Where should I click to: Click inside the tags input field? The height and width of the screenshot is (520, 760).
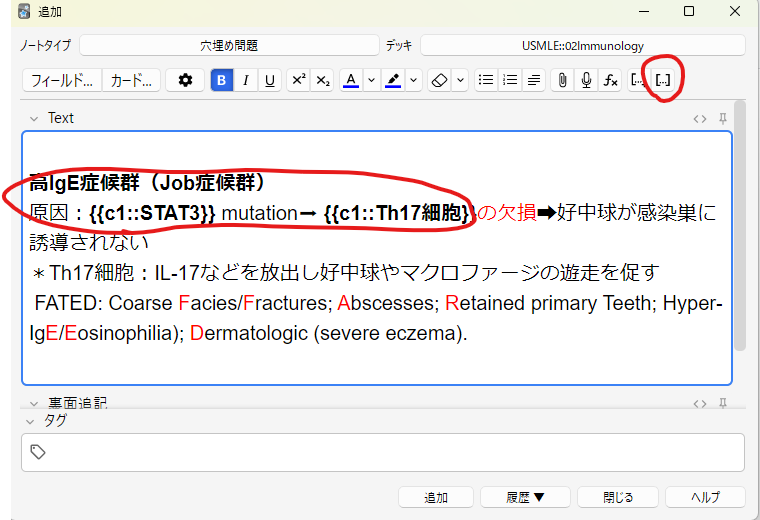pos(383,452)
